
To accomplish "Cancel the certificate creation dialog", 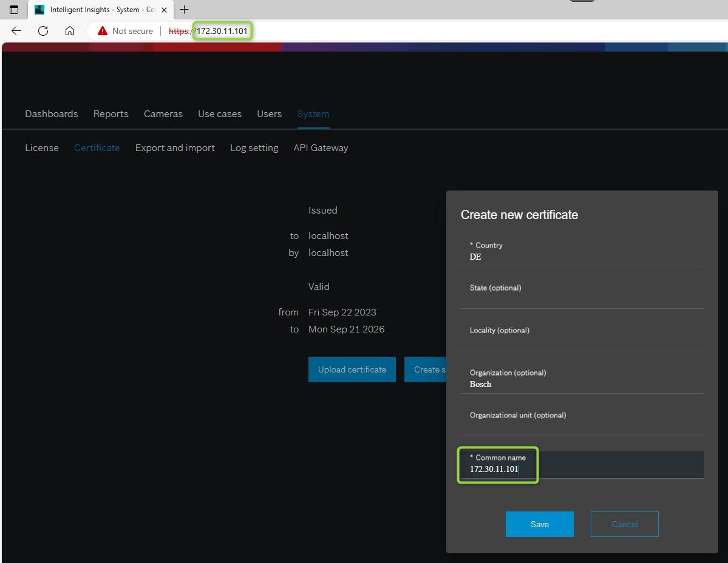I will tap(624, 524).
